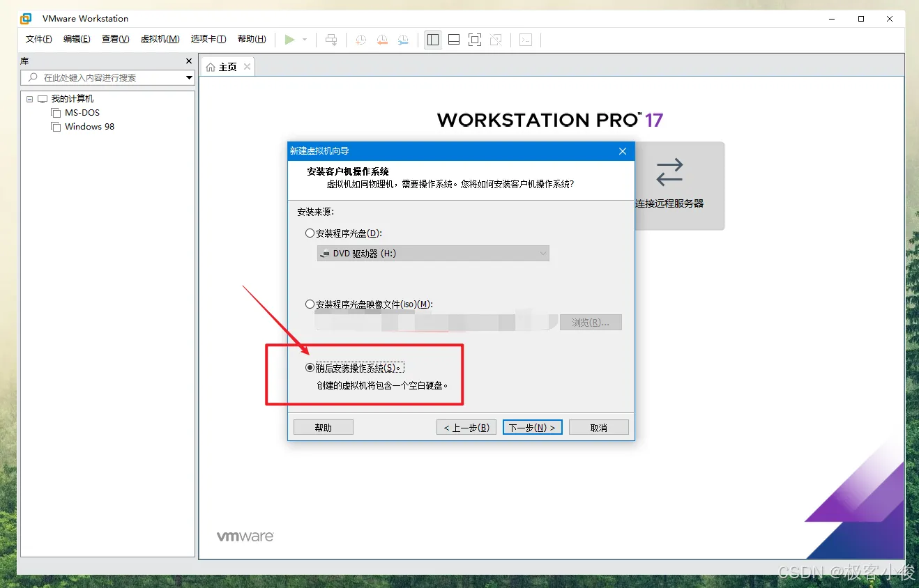The image size is (919, 588).
Task: Open the 编辑(E) menu
Action: 77,39
